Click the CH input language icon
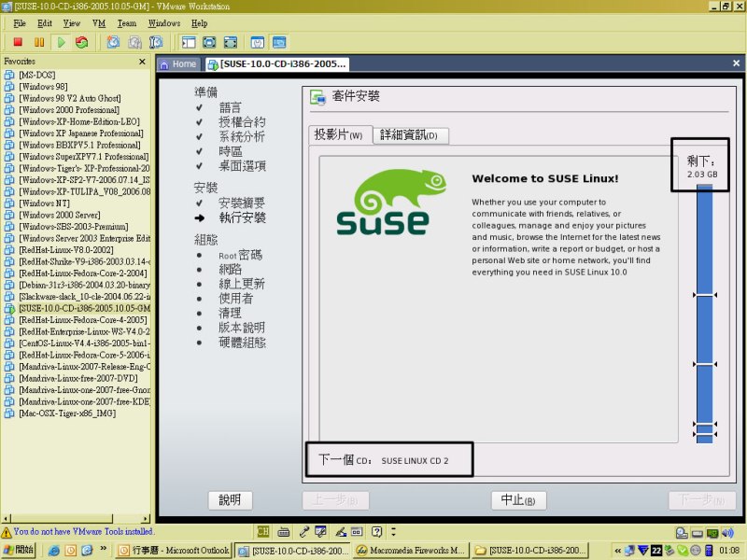This screenshot has height=560, width=747. 263,531
